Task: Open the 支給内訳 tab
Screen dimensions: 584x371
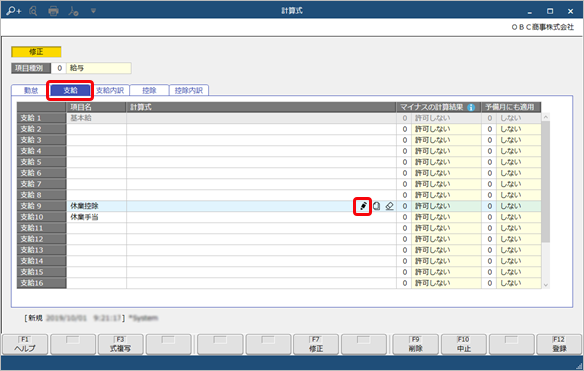Action: click(x=110, y=90)
